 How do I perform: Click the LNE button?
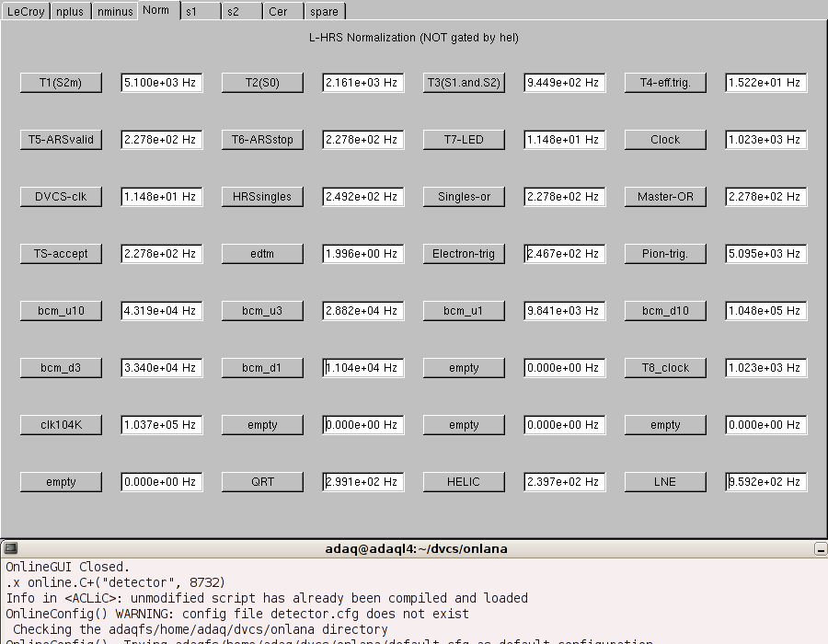click(x=665, y=482)
